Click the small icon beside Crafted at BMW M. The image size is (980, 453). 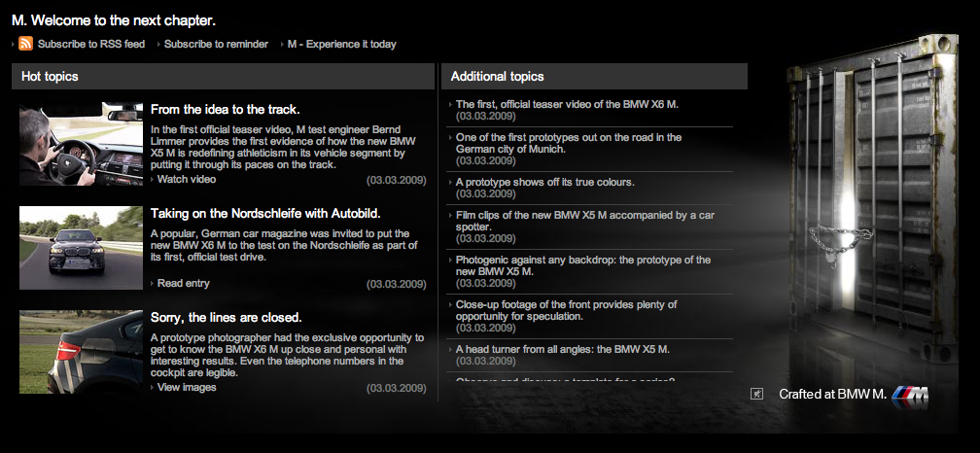(x=757, y=394)
